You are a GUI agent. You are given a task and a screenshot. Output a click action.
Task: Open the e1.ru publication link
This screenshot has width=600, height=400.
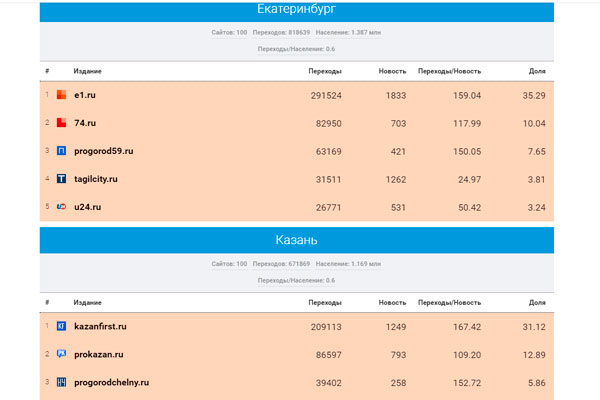85,95
